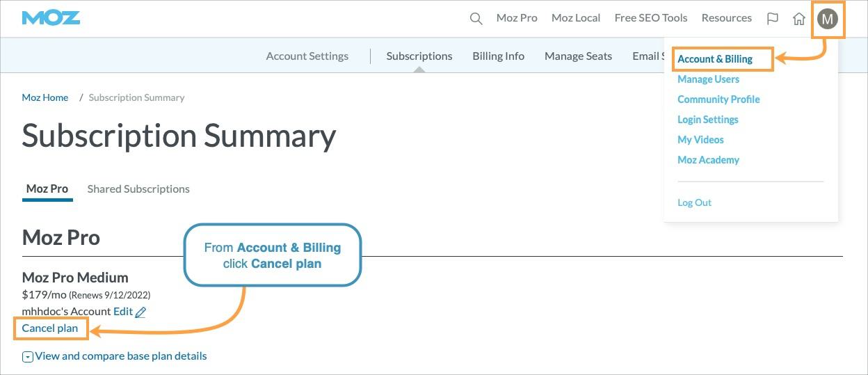The width and height of the screenshot is (868, 375).
Task: Open the search magnifier icon
Action: [476, 19]
